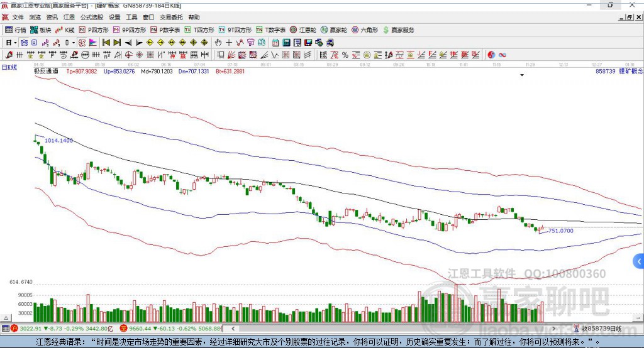The height and width of the screenshot is (348, 644).
Task: Open the 设置 menu
Action: click(114, 17)
